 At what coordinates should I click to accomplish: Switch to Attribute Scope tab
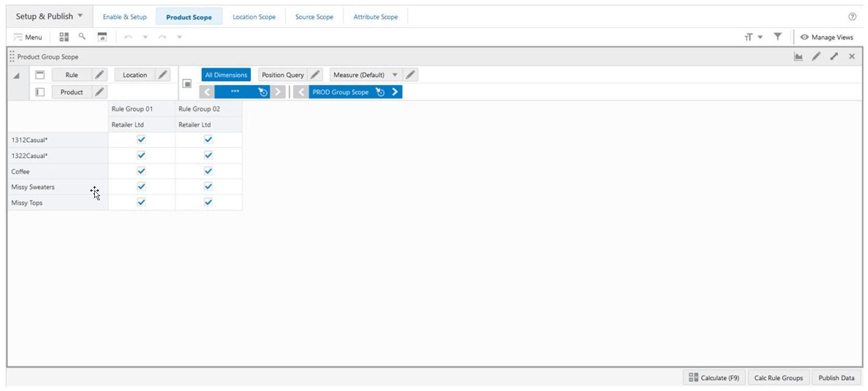click(376, 17)
